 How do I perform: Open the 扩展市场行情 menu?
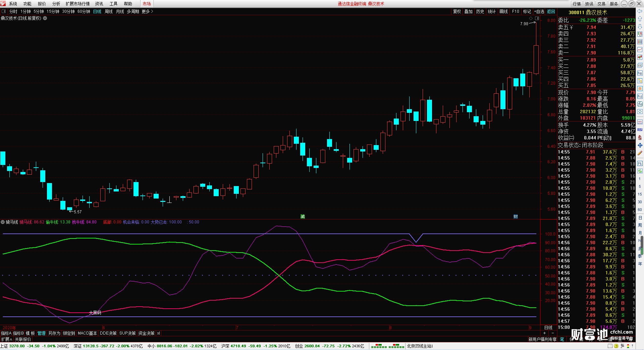[x=78, y=4]
